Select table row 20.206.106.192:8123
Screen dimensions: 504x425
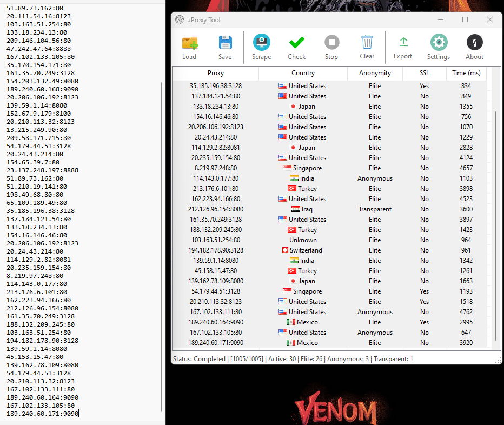(330, 127)
